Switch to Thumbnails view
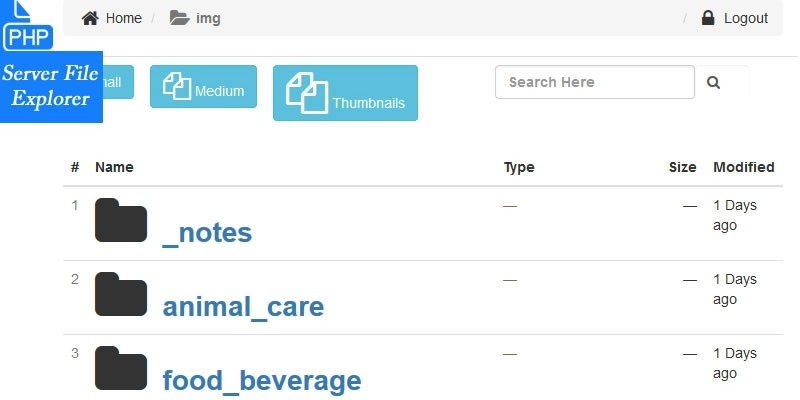The width and height of the screenshot is (800, 400). pos(345,93)
